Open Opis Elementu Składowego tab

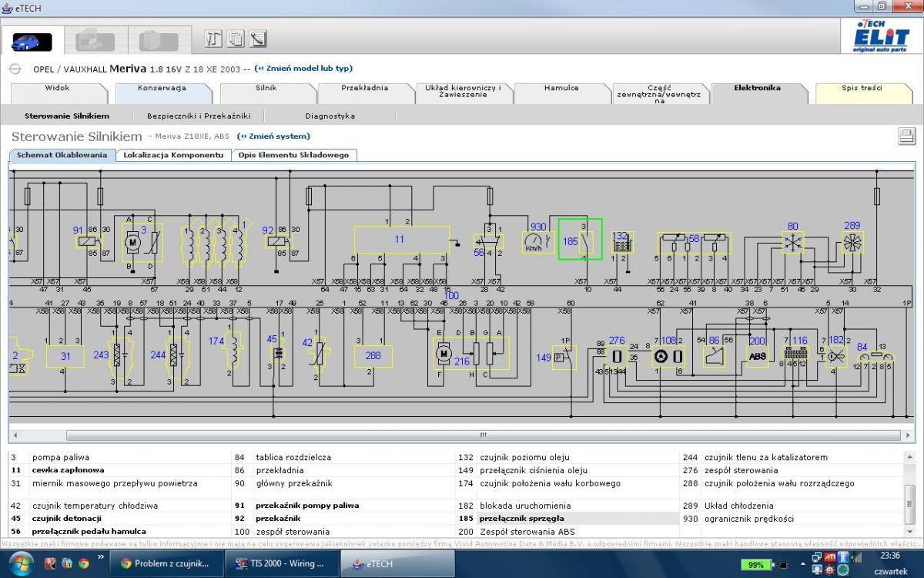(293, 155)
